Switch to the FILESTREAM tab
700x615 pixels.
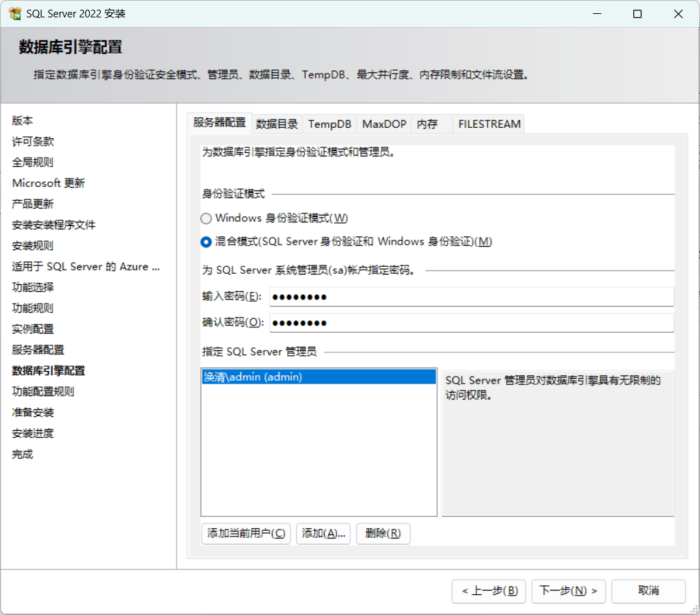coord(489,124)
